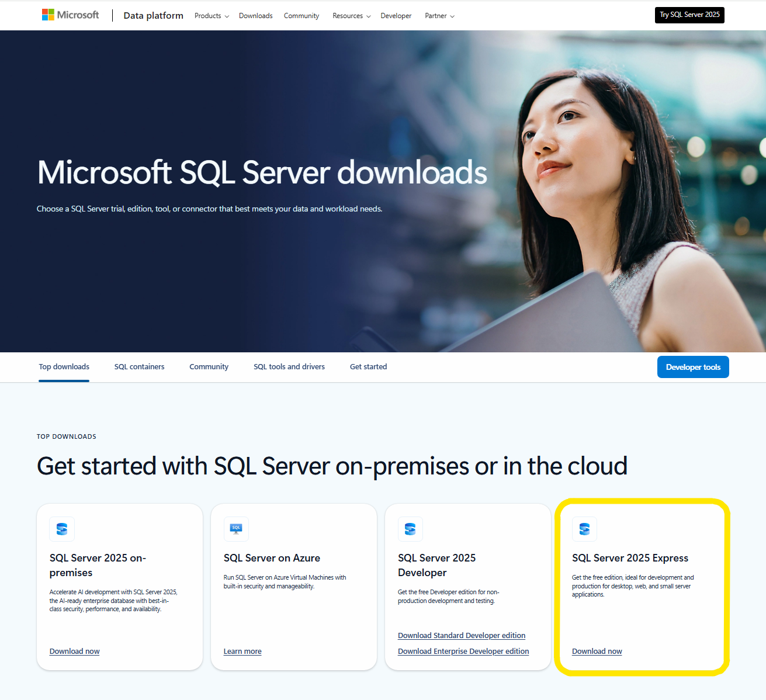Expand the Products dropdown menu
The image size is (766, 700).
(212, 16)
